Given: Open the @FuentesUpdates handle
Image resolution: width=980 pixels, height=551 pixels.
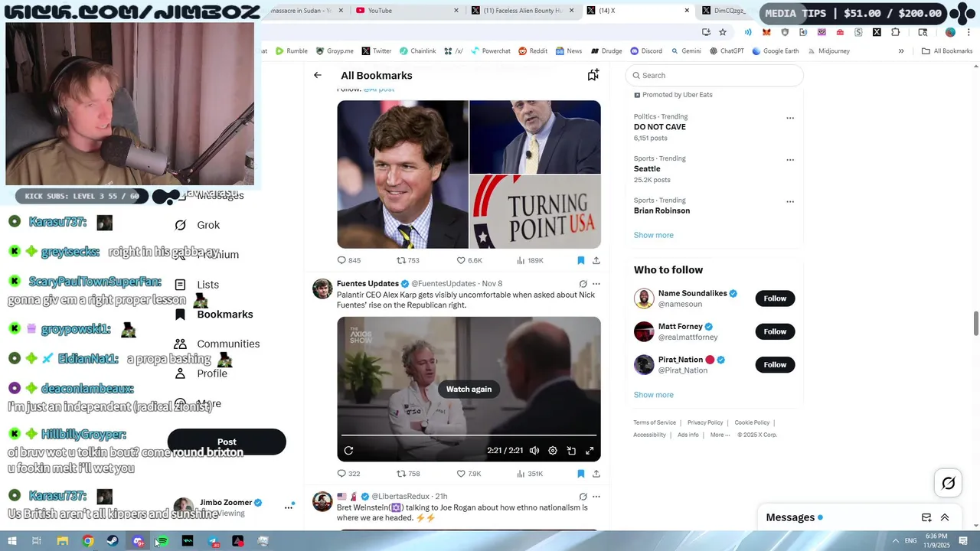Looking at the screenshot, I should click(446, 284).
